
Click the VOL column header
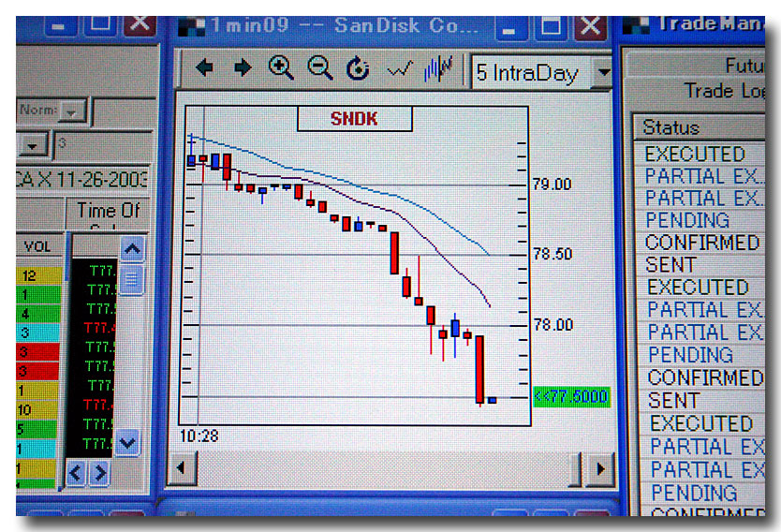coord(38,247)
